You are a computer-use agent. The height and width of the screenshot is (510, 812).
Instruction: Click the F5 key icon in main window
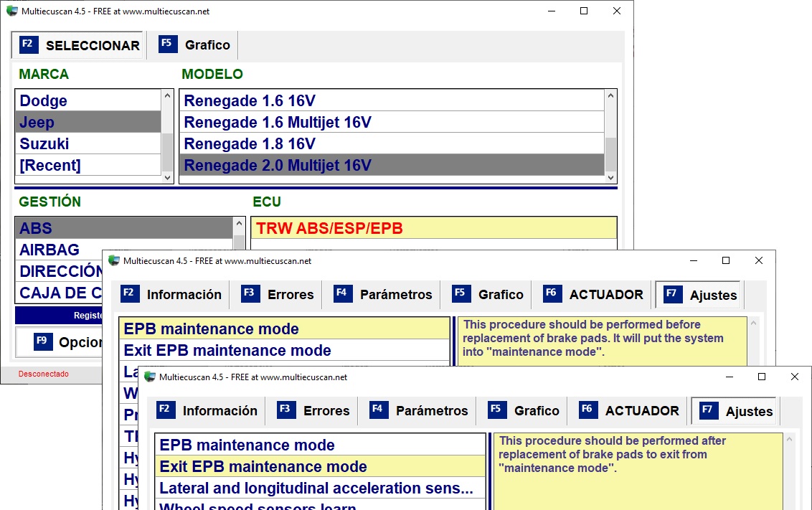click(x=168, y=44)
